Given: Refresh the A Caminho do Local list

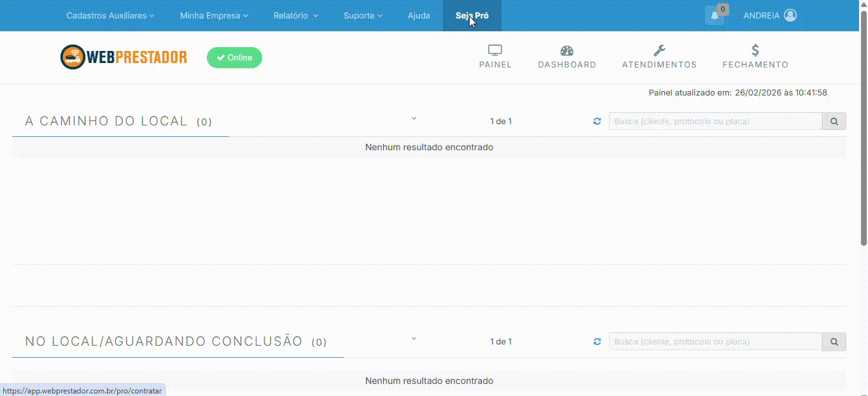Looking at the screenshot, I should [x=597, y=121].
